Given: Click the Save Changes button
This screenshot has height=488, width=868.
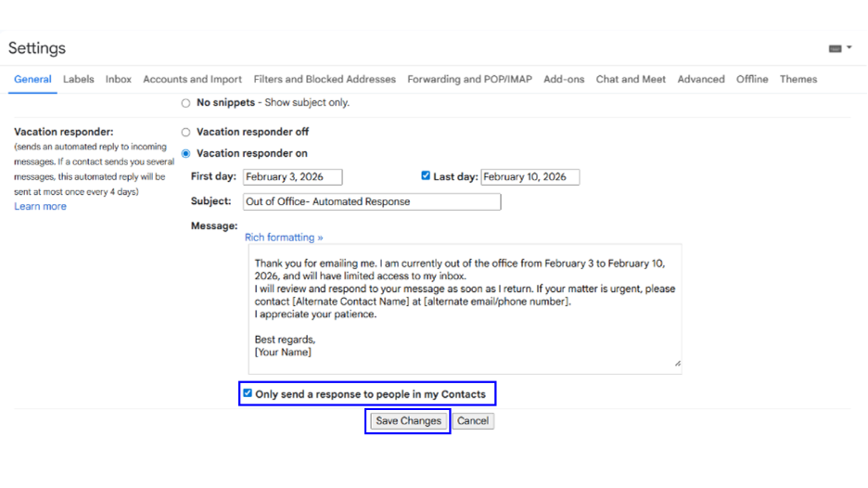Looking at the screenshot, I should pos(408,421).
